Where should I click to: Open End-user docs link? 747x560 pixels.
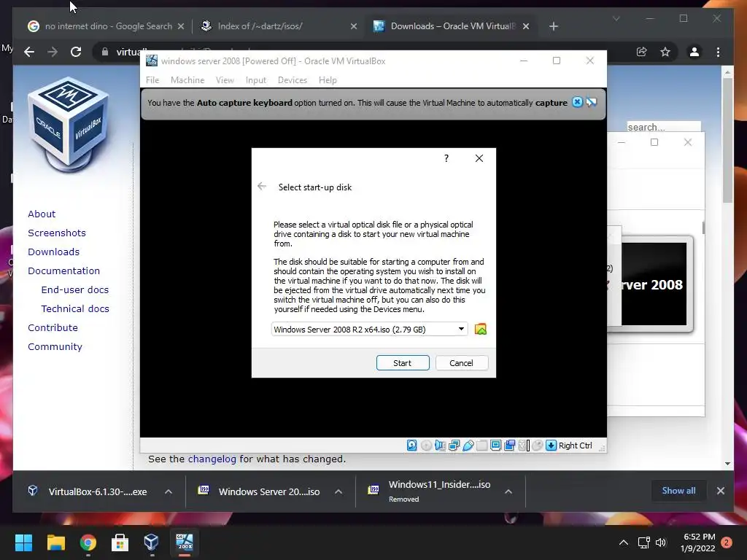[75, 289]
